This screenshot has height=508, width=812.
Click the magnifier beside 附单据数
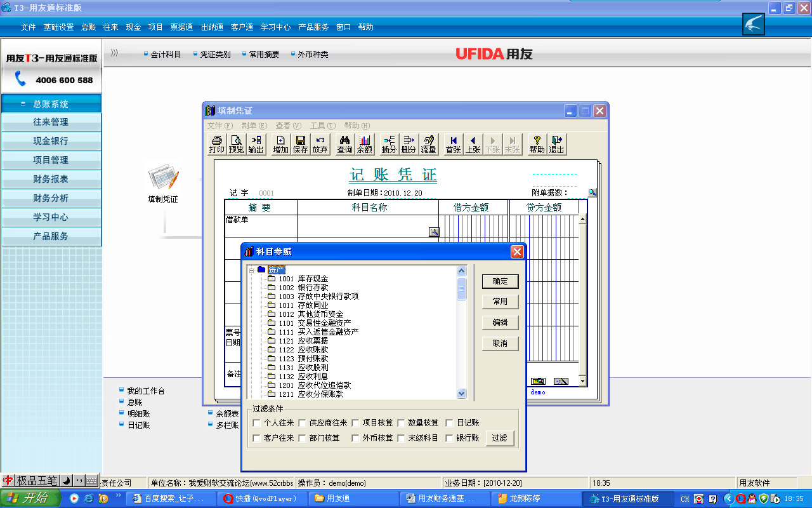592,192
